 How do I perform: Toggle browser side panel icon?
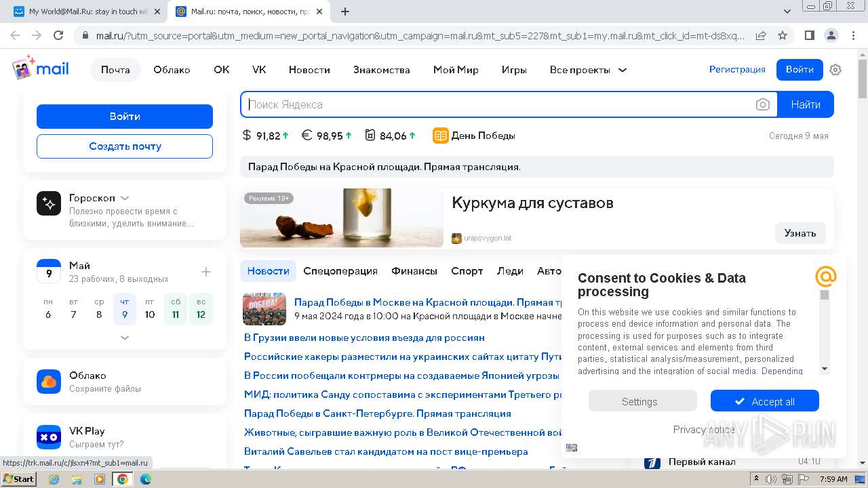(x=810, y=35)
